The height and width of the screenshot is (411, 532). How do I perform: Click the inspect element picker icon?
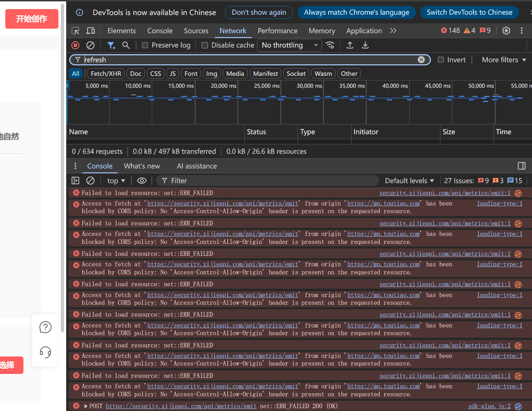click(76, 31)
